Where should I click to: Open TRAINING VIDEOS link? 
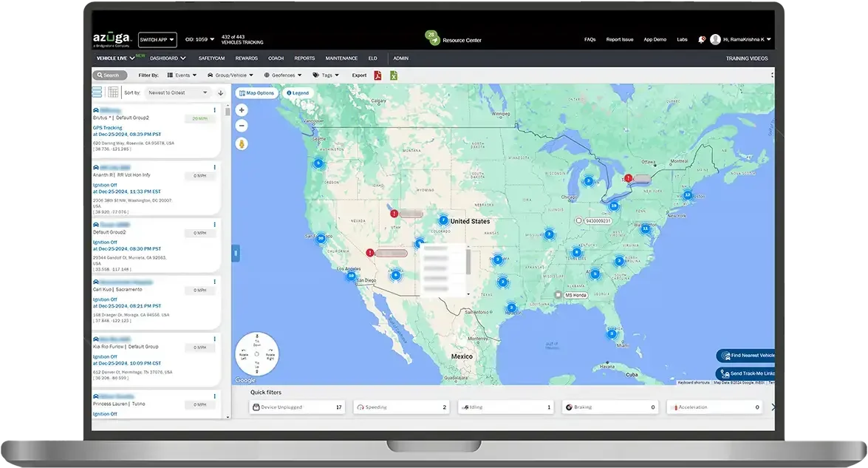[x=747, y=58]
